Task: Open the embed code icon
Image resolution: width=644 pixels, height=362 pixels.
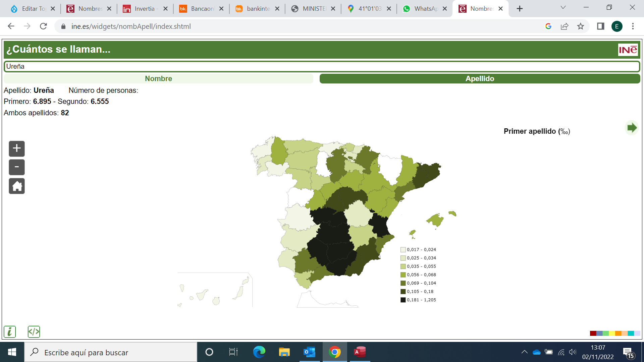Action: 34,332
